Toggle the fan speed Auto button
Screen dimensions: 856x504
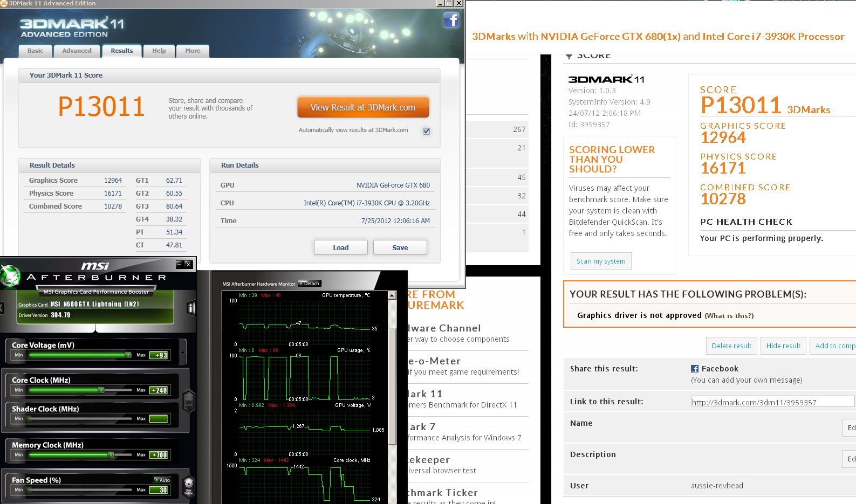click(x=162, y=480)
